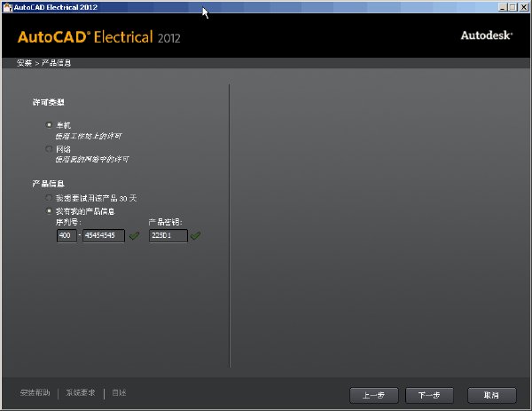The width and height of the screenshot is (532, 411).
Task: Cancel installation with the 取消 button
Action: 491,395
